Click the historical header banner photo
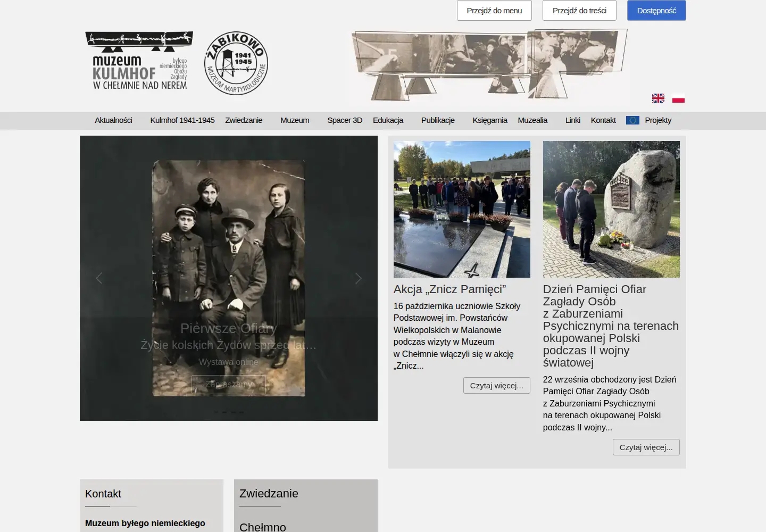Viewport: 766px width, 532px height. point(489,65)
